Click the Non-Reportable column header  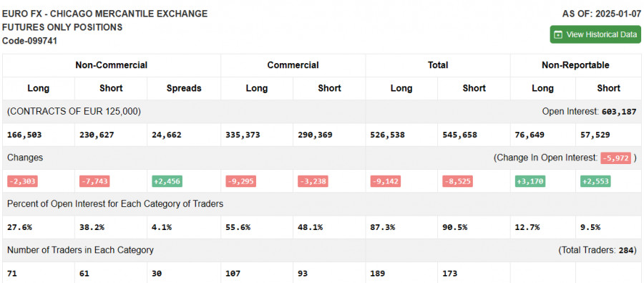575,65
